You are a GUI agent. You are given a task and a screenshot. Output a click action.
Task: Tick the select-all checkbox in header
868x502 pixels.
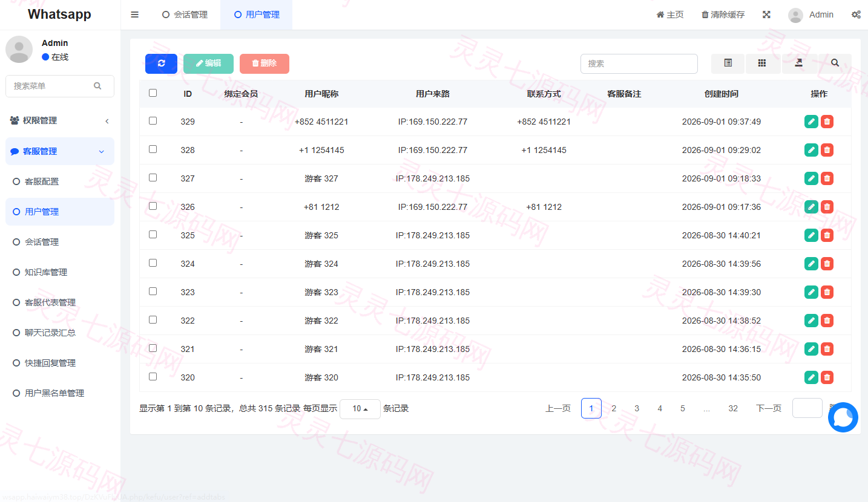point(153,93)
